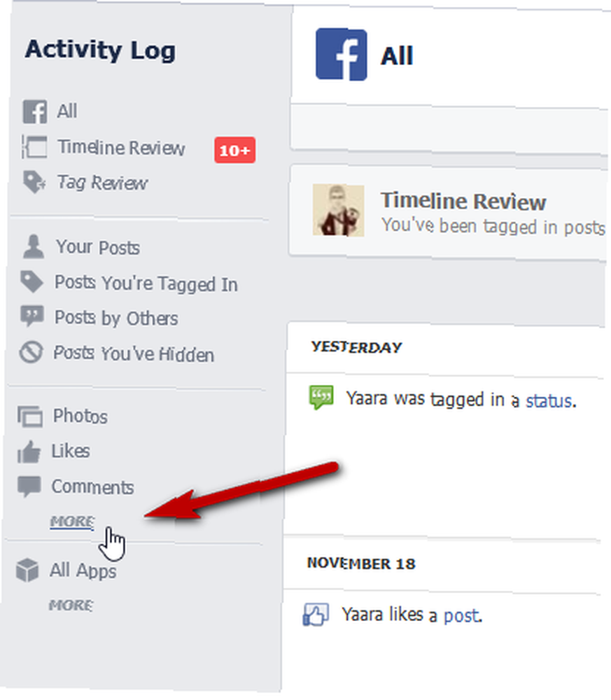The image size is (611, 700).
Task: Open the Timeline Review heading in main panel
Action: [463, 201]
